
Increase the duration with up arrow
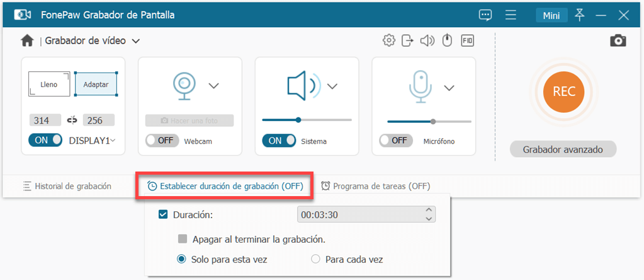click(x=429, y=210)
